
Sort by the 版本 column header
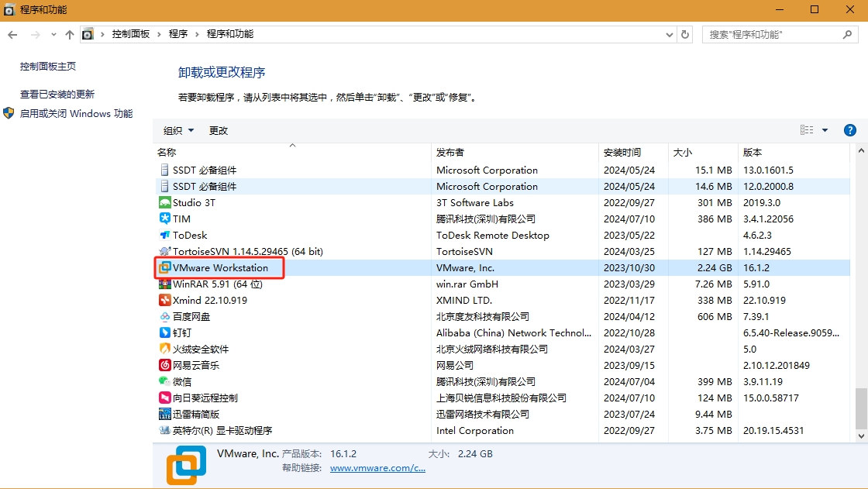[794, 153]
